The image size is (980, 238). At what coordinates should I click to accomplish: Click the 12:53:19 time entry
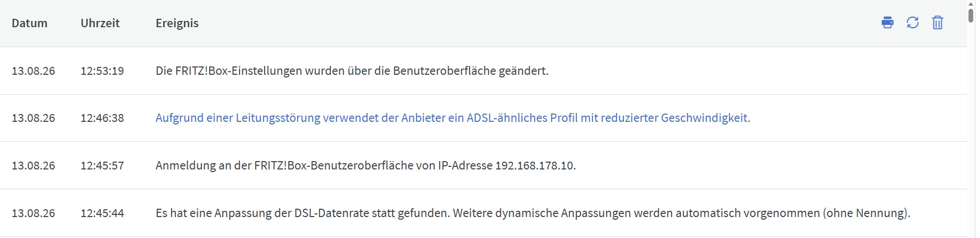pos(102,71)
